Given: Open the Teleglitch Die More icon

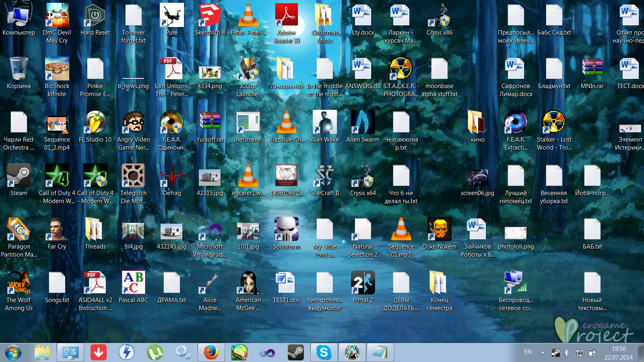Looking at the screenshot, I should (133, 184).
